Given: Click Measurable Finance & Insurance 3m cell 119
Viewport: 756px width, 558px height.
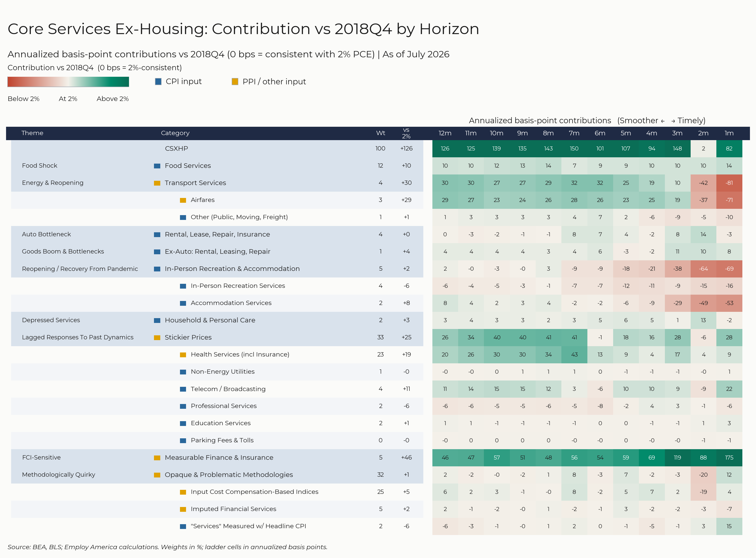Looking at the screenshot, I should click(678, 458).
